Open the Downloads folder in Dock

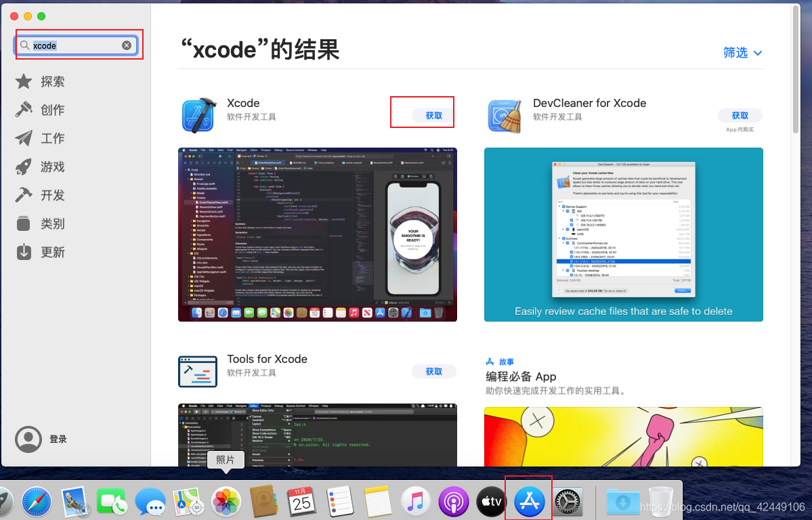pyautogui.click(x=624, y=502)
